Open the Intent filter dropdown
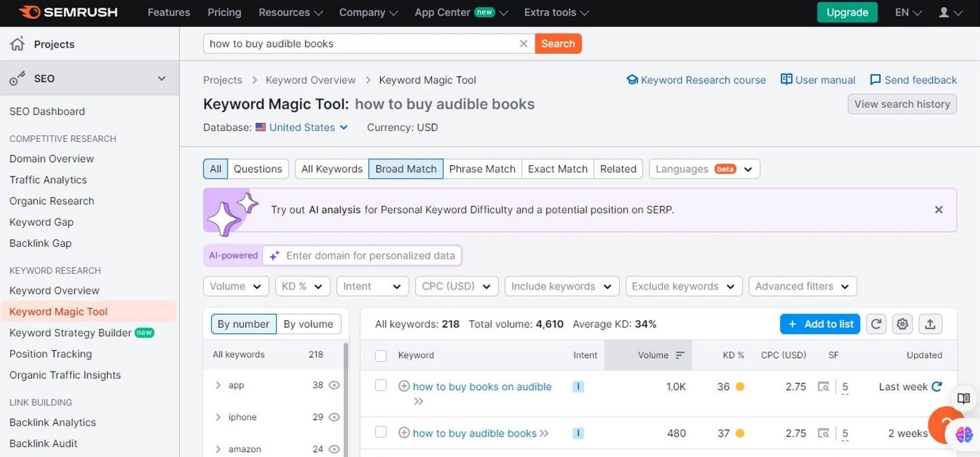This screenshot has height=457, width=980. [x=373, y=286]
